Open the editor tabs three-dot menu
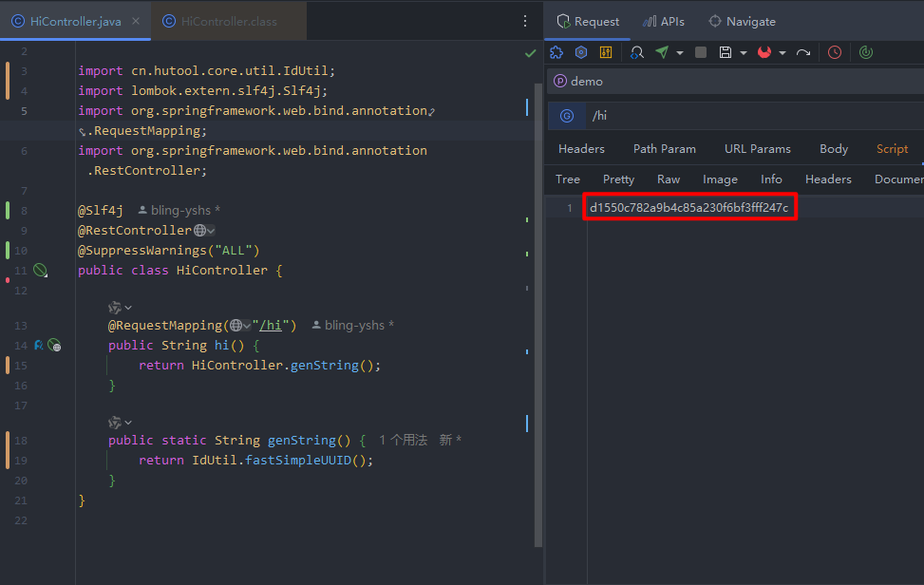The image size is (924, 585). point(525,22)
